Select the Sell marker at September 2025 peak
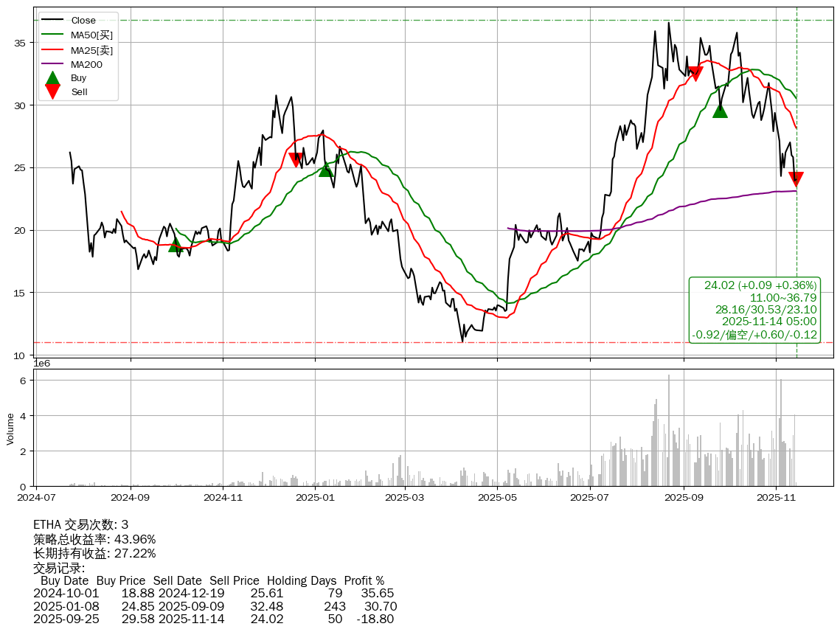The width and height of the screenshot is (840, 632). tap(695, 73)
